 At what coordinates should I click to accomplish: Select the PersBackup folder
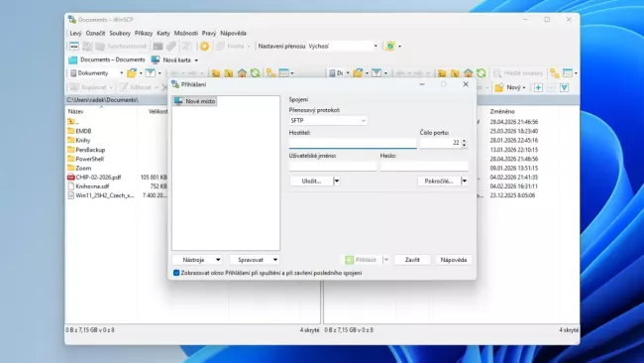pyautogui.click(x=90, y=150)
